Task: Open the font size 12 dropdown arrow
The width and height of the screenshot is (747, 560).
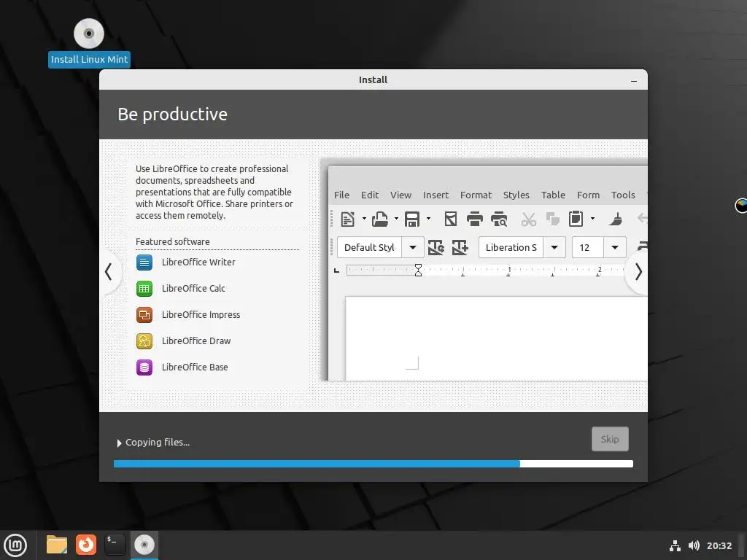Action: [615, 248]
